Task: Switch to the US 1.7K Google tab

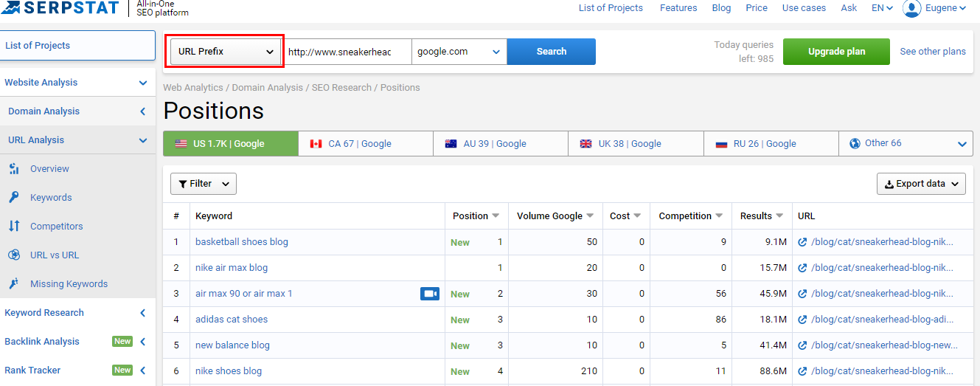Action: coord(231,144)
